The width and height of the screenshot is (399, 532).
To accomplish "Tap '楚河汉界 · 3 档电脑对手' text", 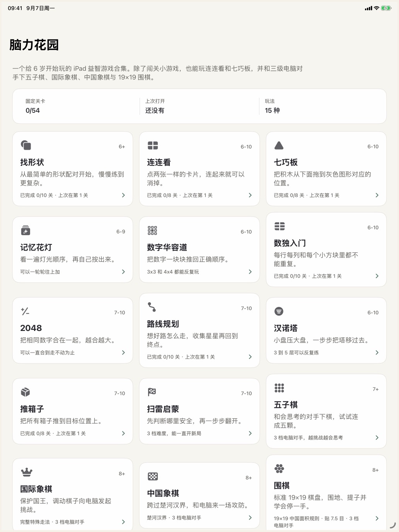I will tap(174, 518).
